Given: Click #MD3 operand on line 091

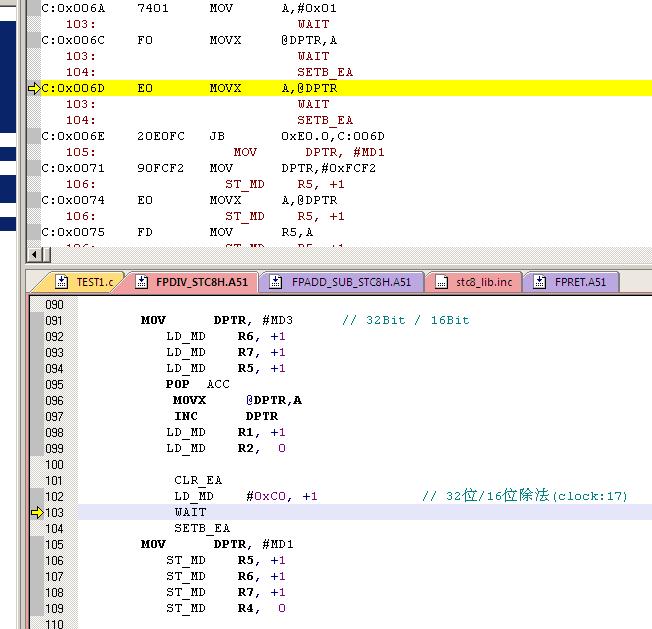Looking at the screenshot, I should [278, 320].
